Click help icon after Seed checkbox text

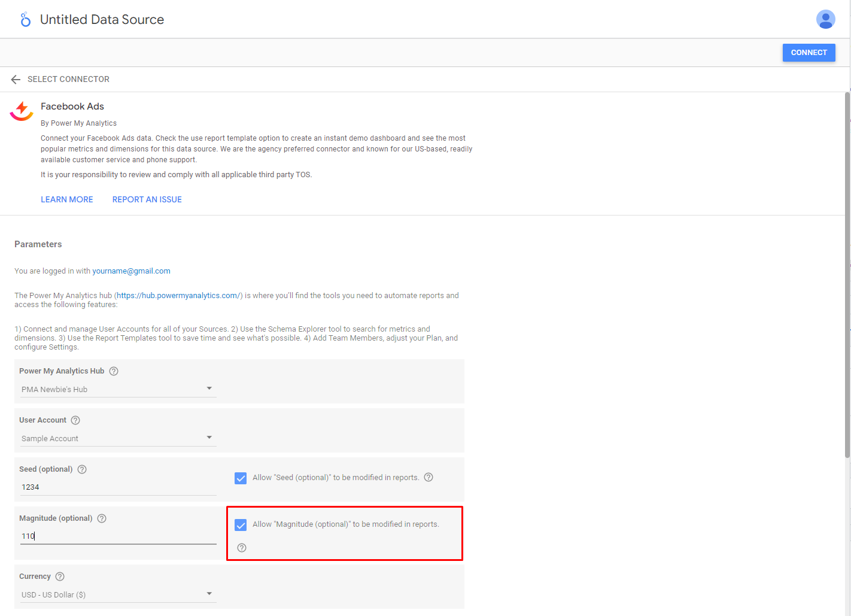(x=428, y=477)
